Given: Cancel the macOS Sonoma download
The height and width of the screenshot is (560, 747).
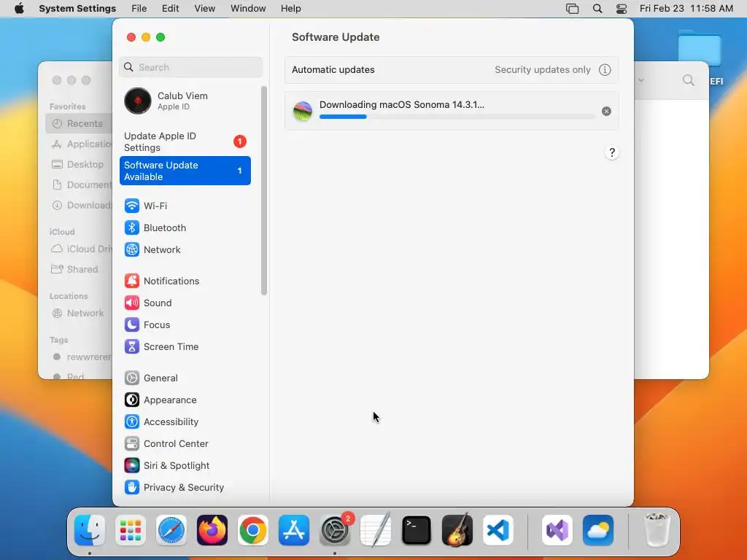Looking at the screenshot, I should pos(606,111).
